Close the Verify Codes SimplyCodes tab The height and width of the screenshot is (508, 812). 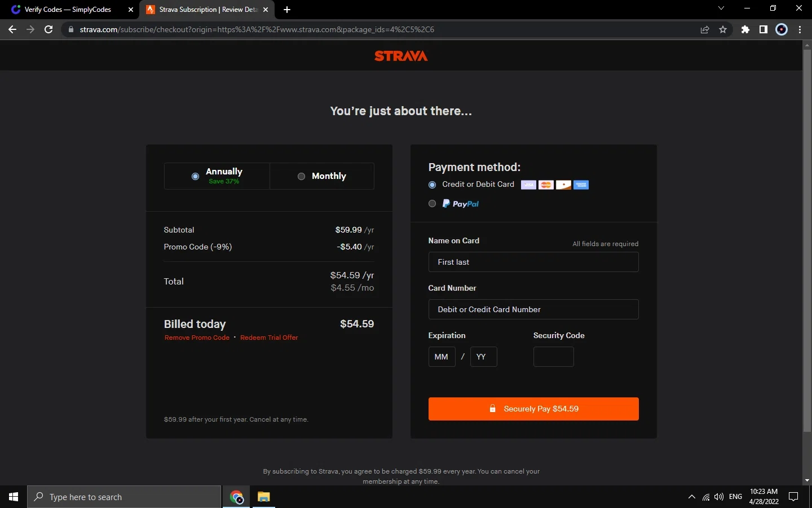pyautogui.click(x=131, y=10)
